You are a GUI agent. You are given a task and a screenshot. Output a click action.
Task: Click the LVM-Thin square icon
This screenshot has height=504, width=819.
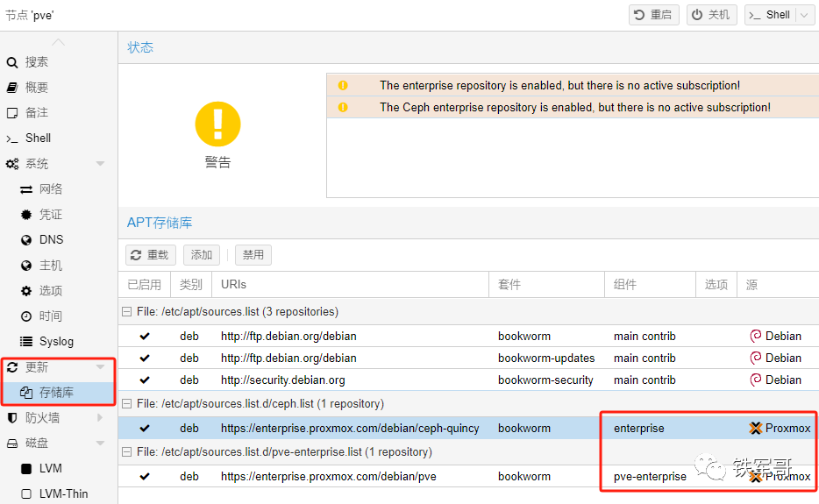click(x=26, y=494)
